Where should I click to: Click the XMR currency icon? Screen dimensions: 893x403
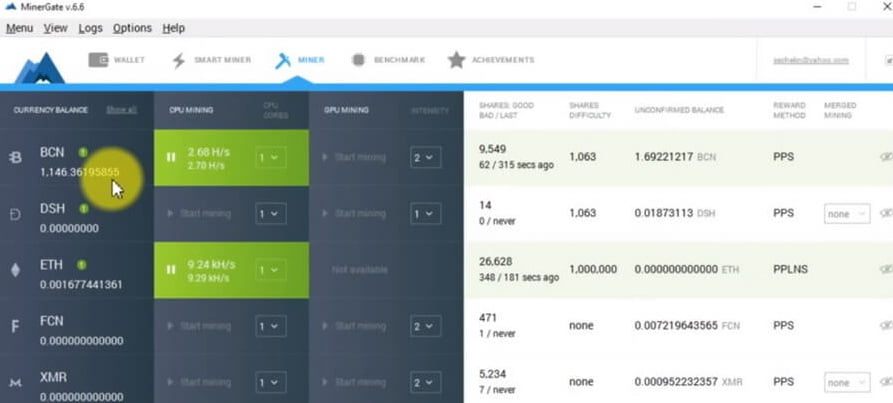pos(15,383)
